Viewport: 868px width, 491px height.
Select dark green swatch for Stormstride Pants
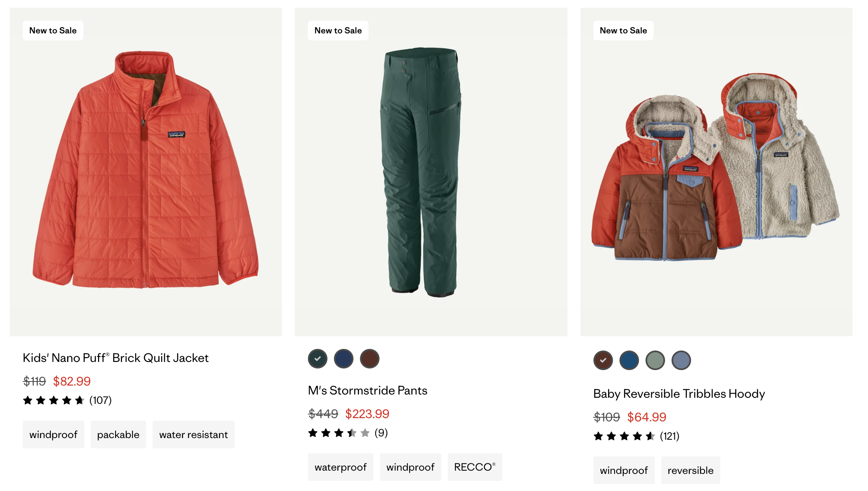tap(318, 359)
